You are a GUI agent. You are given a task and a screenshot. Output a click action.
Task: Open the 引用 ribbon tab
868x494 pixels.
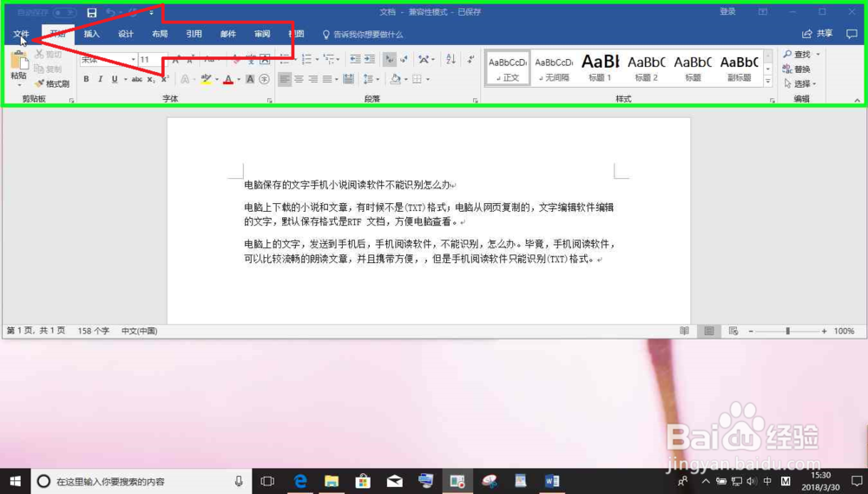coord(194,34)
